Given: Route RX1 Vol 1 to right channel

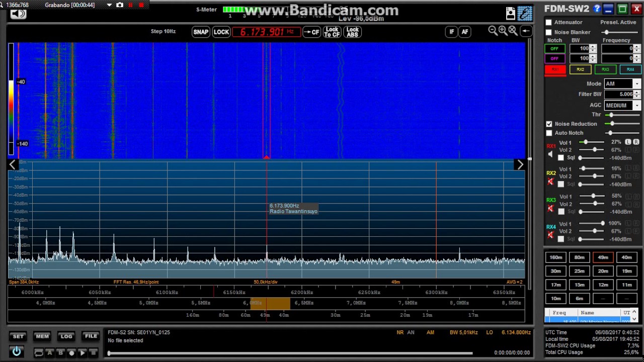Looking at the screenshot, I should click(635, 142).
